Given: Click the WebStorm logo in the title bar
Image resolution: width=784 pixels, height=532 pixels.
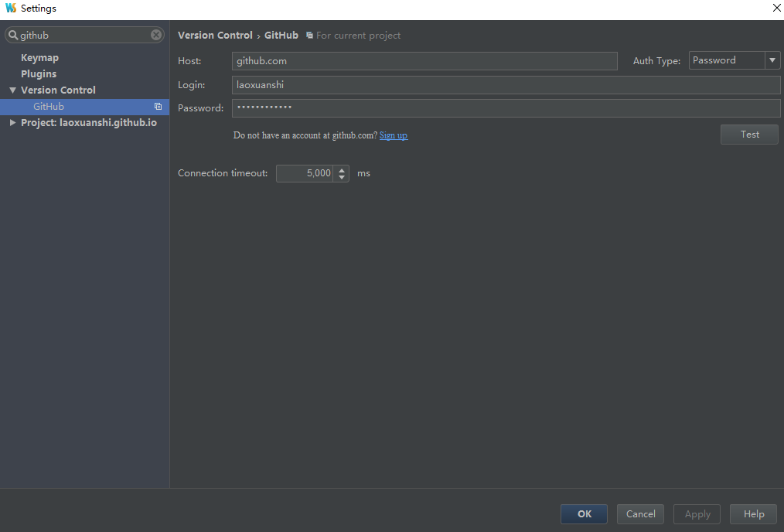Looking at the screenshot, I should point(10,8).
